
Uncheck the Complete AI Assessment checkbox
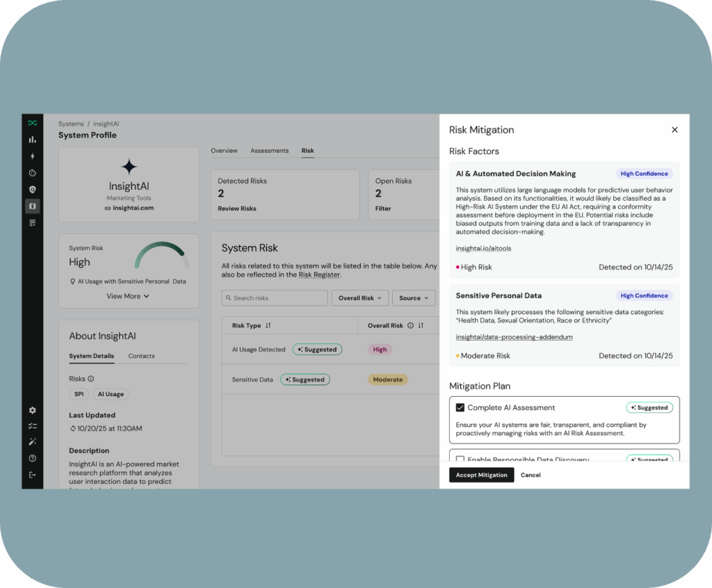tap(460, 408)
